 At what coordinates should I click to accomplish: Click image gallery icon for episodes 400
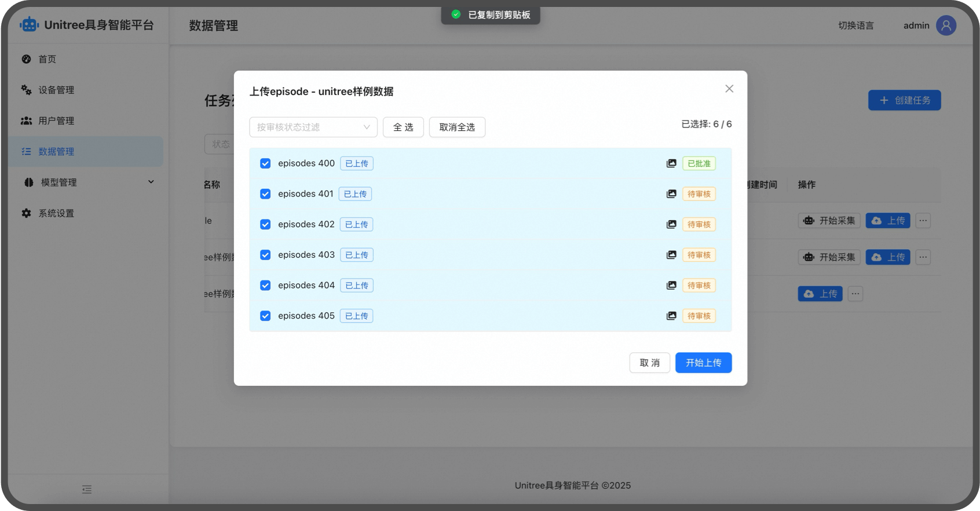(x=671, y=163)
